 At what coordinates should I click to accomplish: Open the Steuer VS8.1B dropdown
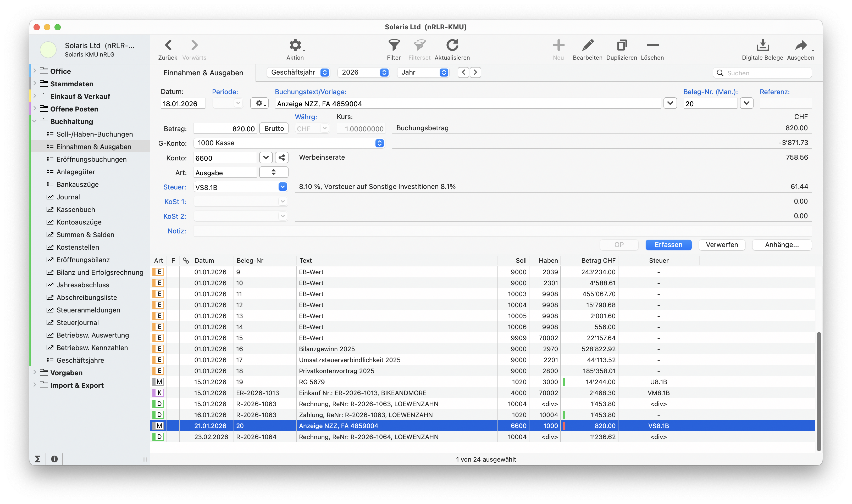[x=282, y=187]
